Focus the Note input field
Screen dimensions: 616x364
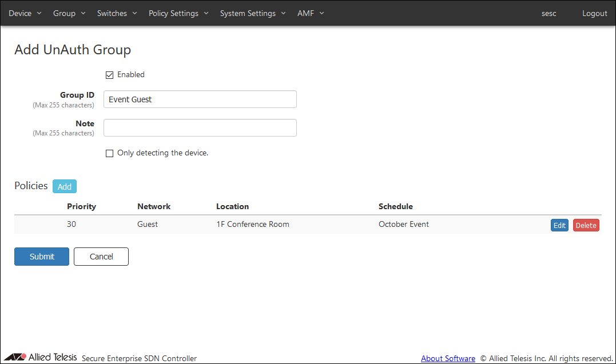(200, 128)
